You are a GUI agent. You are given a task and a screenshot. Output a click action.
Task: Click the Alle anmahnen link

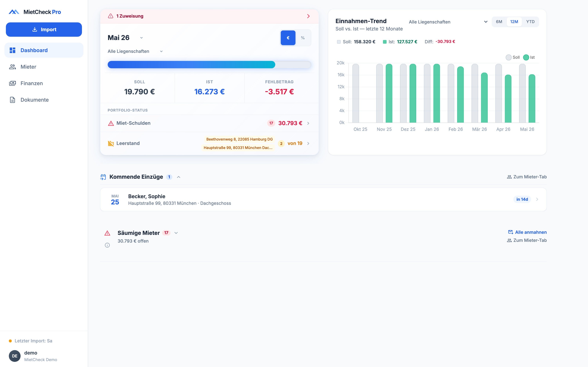click(x=527, y=232)
